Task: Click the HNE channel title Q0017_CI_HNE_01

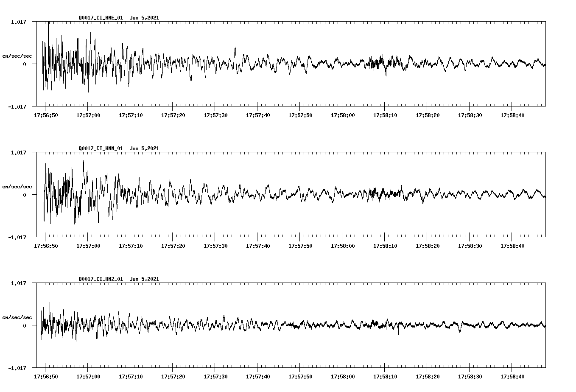Action: point(101,18)
